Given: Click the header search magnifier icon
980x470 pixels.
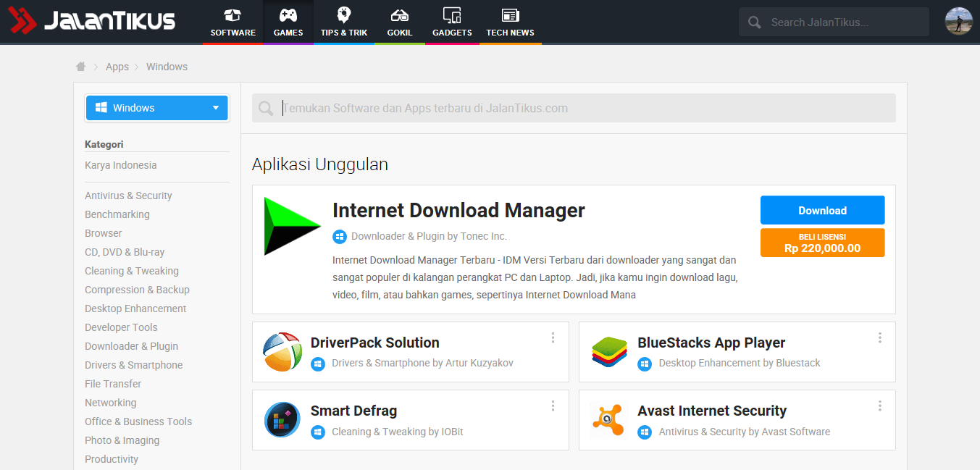Looking at the screenshot, I should (755, 22).
